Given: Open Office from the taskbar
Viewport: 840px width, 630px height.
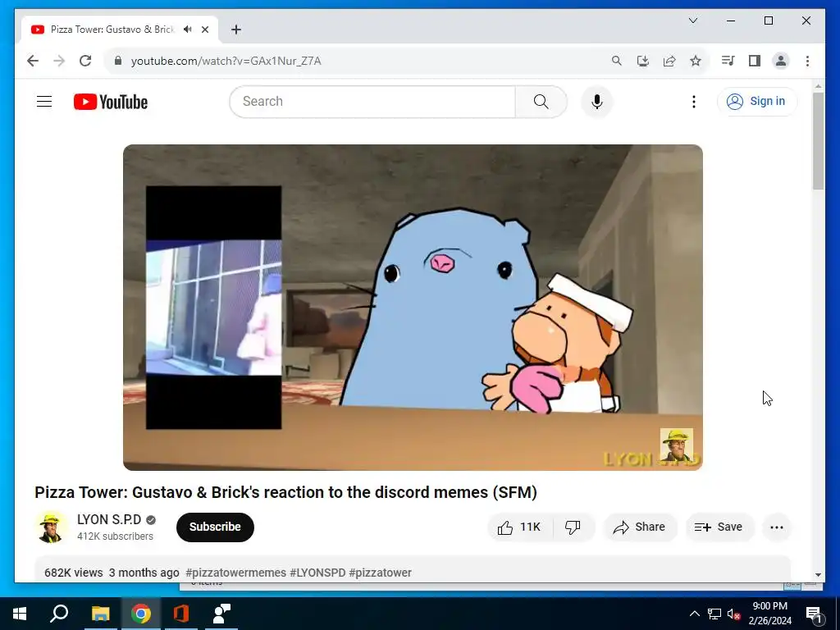Looking at the screenshot, I should 181,614.
